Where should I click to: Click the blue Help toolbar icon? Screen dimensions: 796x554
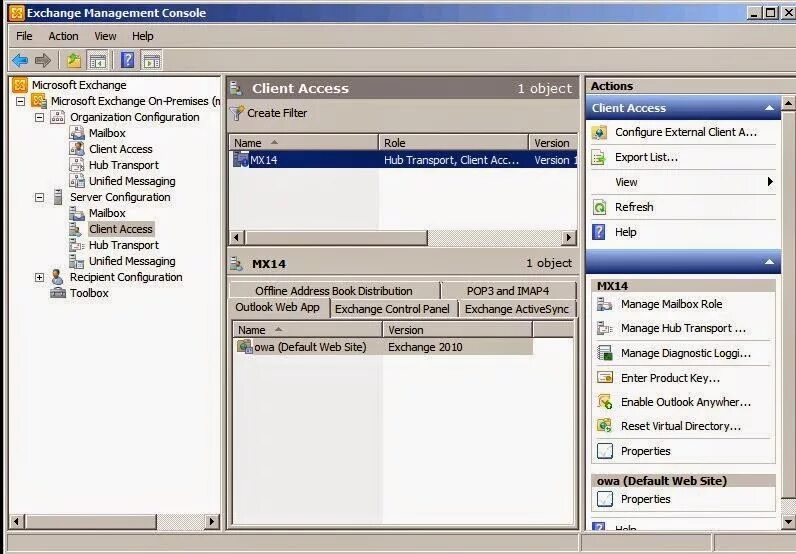click(x=127, y=60)
